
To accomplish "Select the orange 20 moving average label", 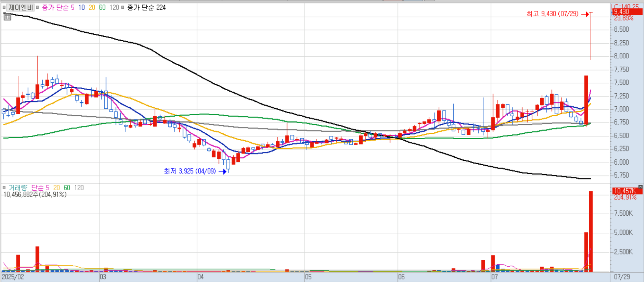I will tap(92, 7).
